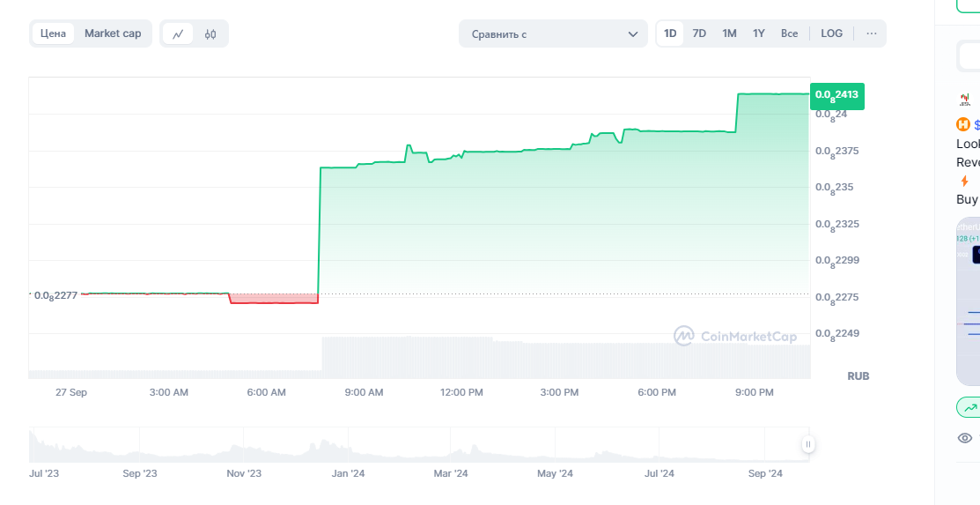Click the current price label 2413
980x505 pixels.
coord(836,95)
